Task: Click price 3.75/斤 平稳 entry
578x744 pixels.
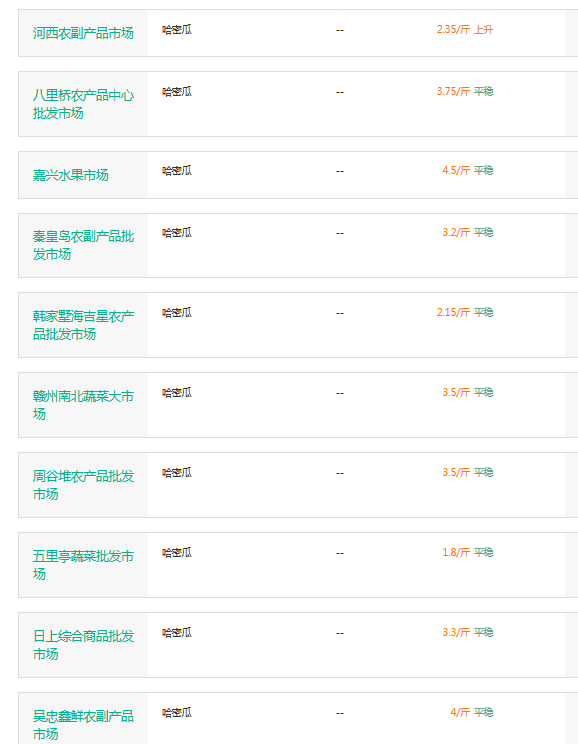Action: click(465, 91)
